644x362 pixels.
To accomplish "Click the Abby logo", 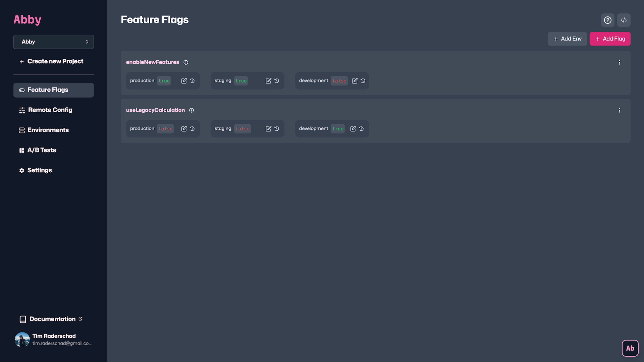I will (x=28, y=19).
